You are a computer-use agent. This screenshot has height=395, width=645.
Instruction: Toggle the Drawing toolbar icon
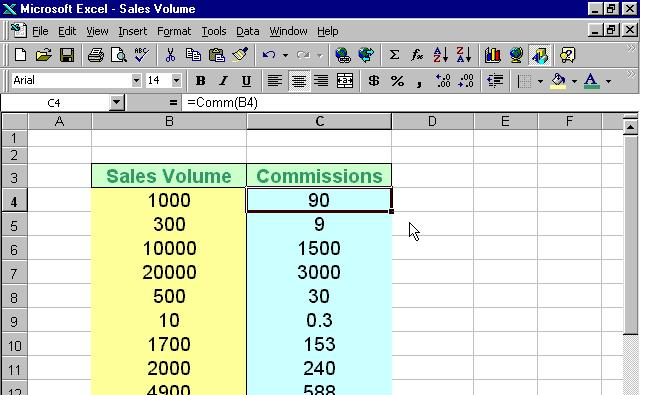(x=539, y=55)
